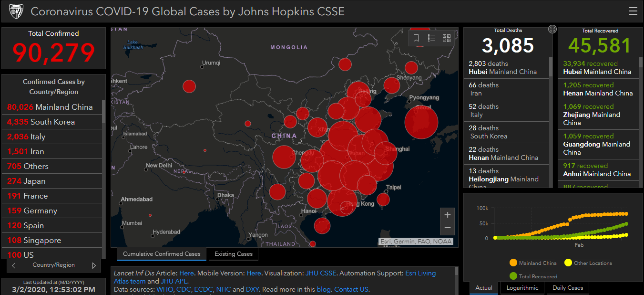Select the Actual chart tab
Image resolution: width=644 pixels, height=295 pixels.
484,288
